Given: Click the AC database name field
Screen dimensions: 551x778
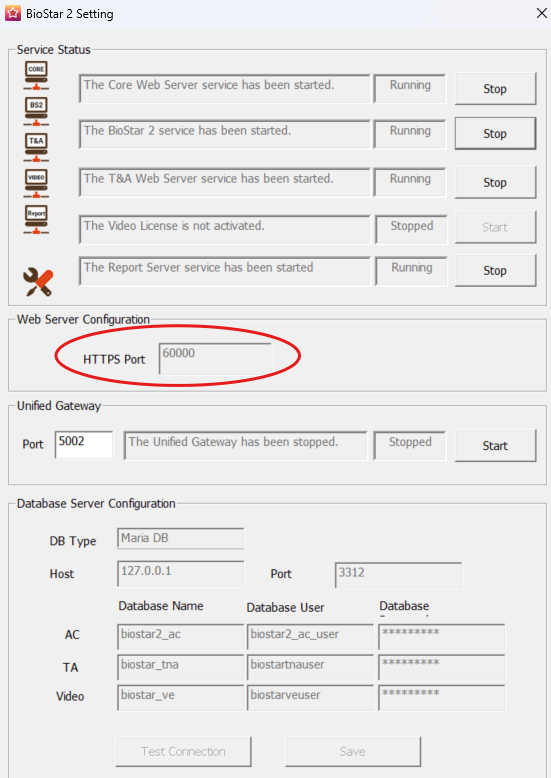Looking at the screenshot, I should (181, 637).
